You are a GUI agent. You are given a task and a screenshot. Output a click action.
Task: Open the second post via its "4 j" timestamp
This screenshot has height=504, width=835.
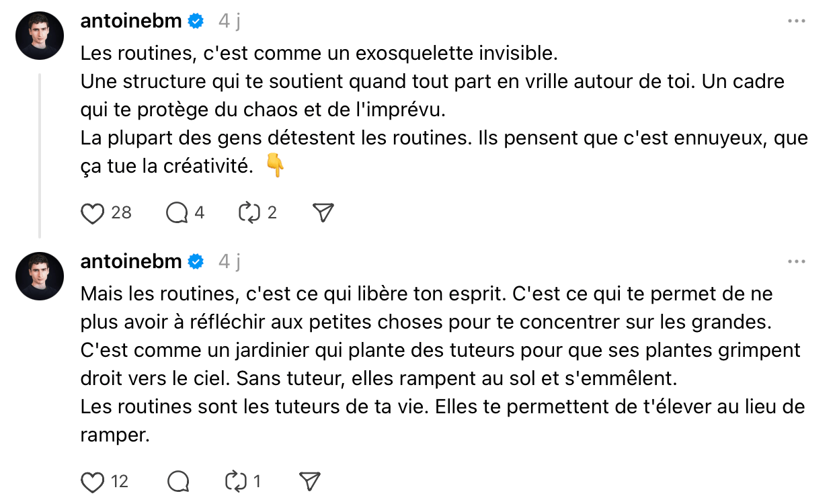229,261
